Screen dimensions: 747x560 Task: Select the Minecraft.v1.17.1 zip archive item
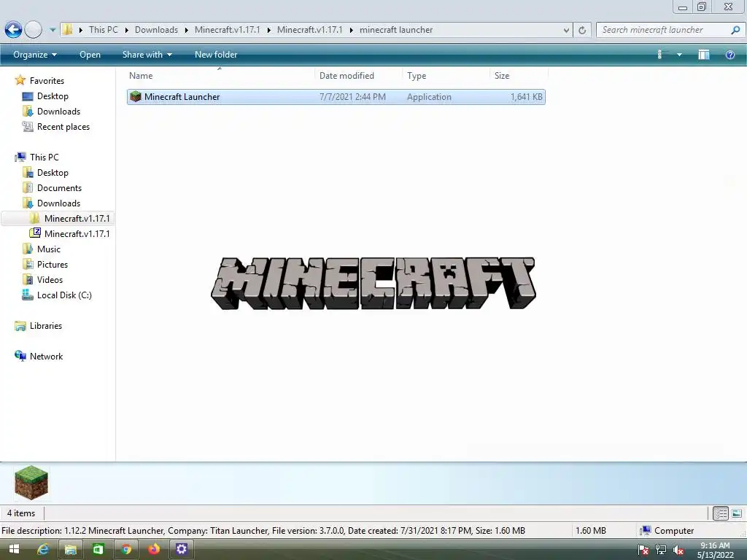tap(77, 234)
